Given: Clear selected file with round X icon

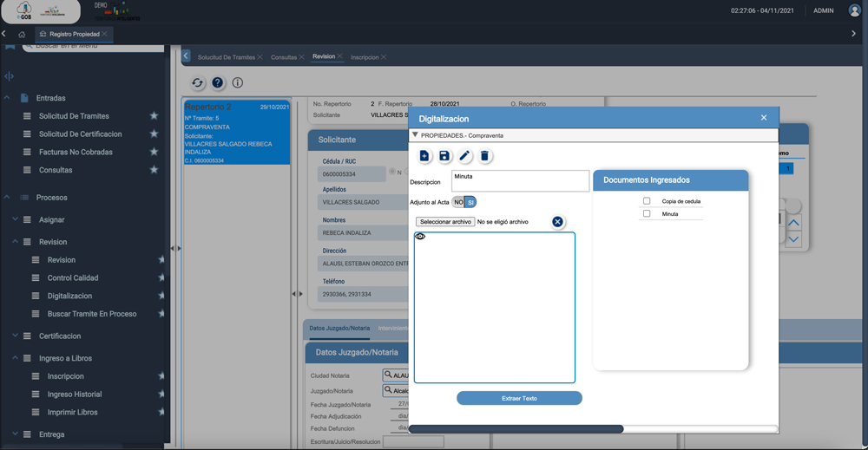Looking at the screenshot, I should pyautogui.click(x=557, y=222).
